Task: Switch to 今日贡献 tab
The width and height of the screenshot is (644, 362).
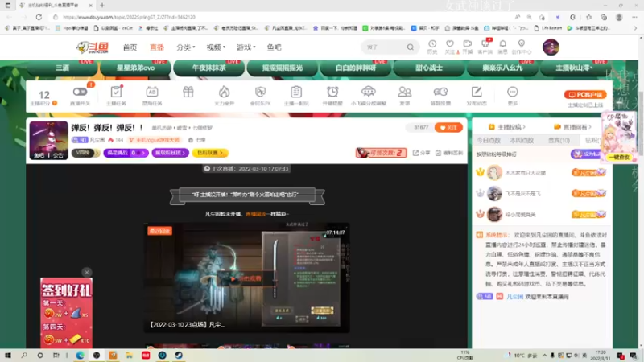Action: tap(489, 140)
